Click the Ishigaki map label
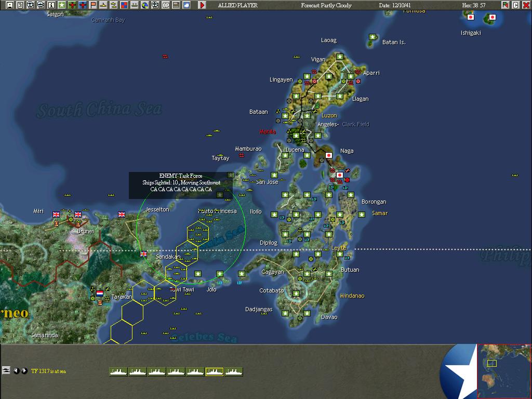This screenshot has height=399, width=532. [471, 33]
